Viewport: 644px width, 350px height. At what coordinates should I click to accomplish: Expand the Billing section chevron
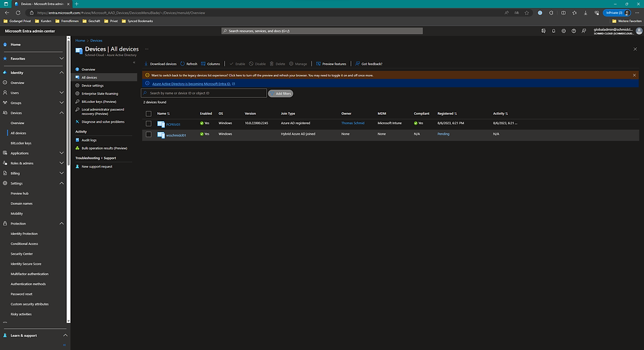coord(62,173)
